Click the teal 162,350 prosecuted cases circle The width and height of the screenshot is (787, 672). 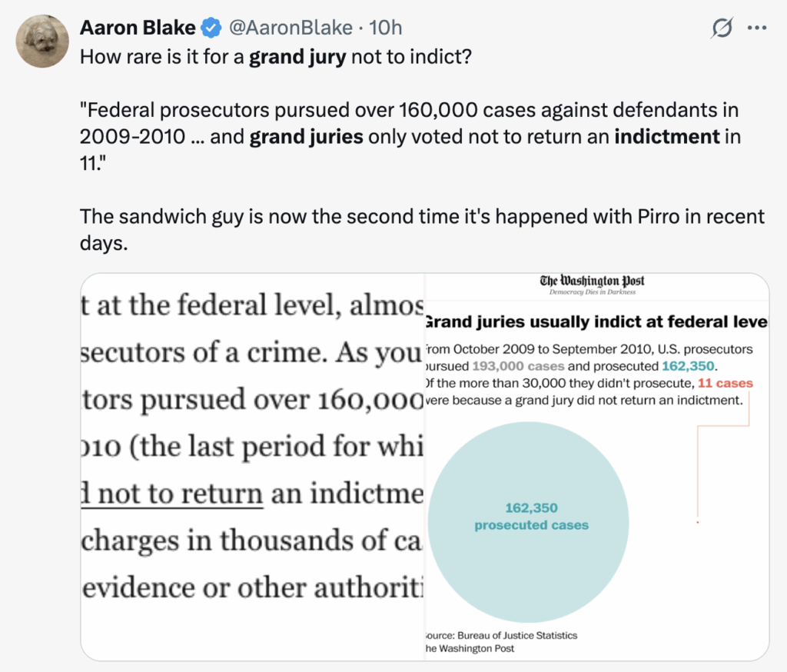(x=529, y=522)
